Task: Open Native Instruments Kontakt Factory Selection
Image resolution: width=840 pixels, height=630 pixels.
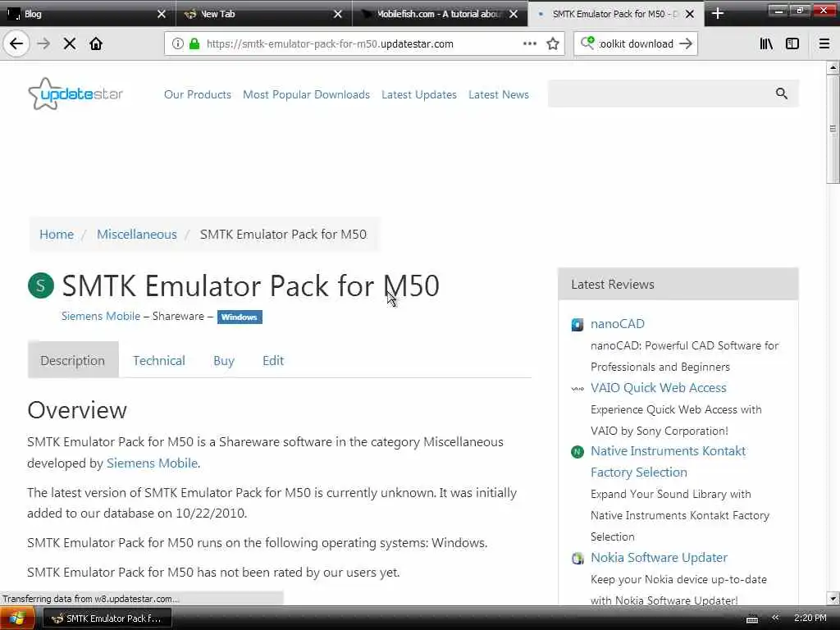Action: coord(668,461)
